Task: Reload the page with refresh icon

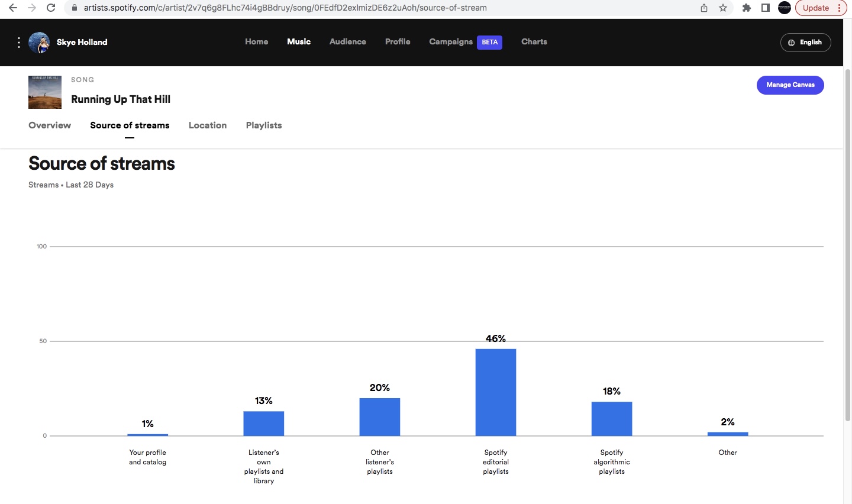Action: pos(51,8)
